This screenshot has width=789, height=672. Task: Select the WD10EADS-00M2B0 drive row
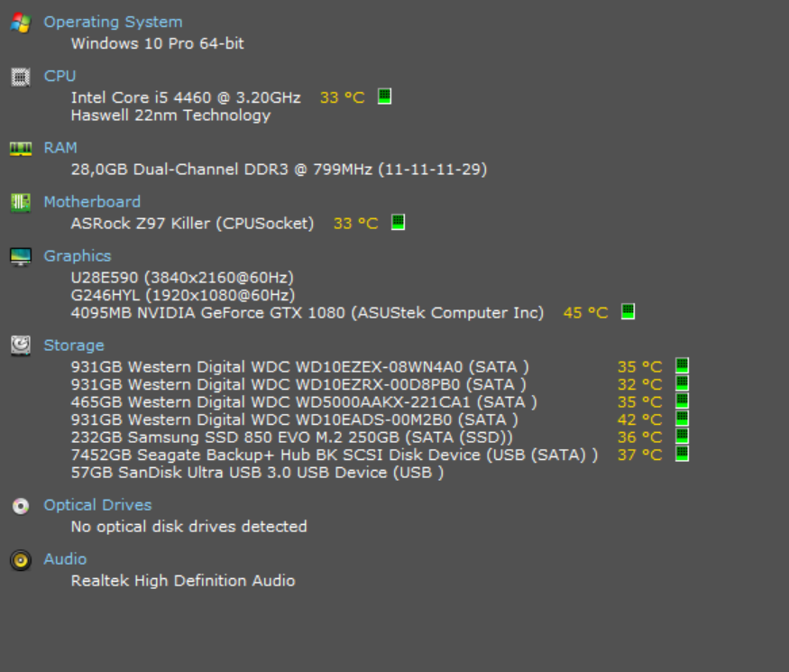[x=294, y=419]
